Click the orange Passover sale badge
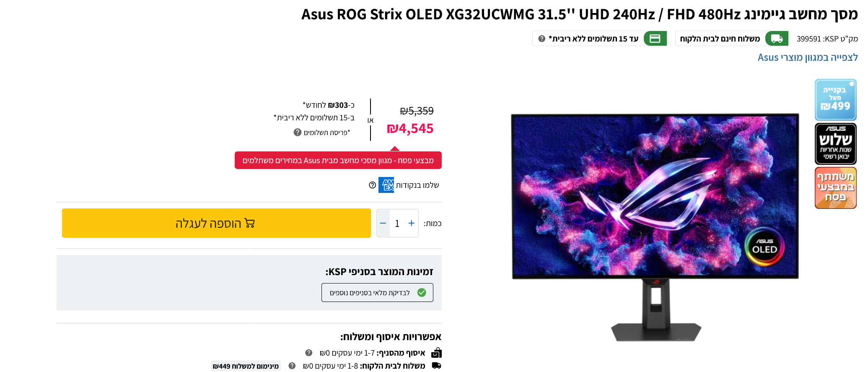Screen dimensions: 868x372 coord(835,188)
